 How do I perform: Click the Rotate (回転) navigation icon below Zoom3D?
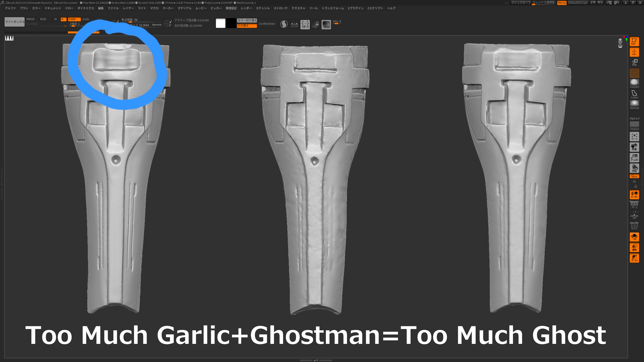(634, 168)
